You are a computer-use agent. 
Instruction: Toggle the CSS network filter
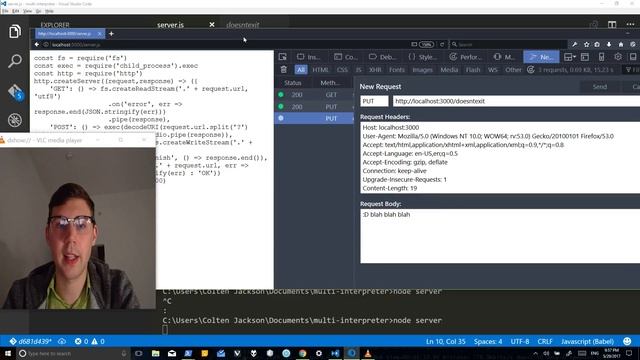(x=342, y=70)
